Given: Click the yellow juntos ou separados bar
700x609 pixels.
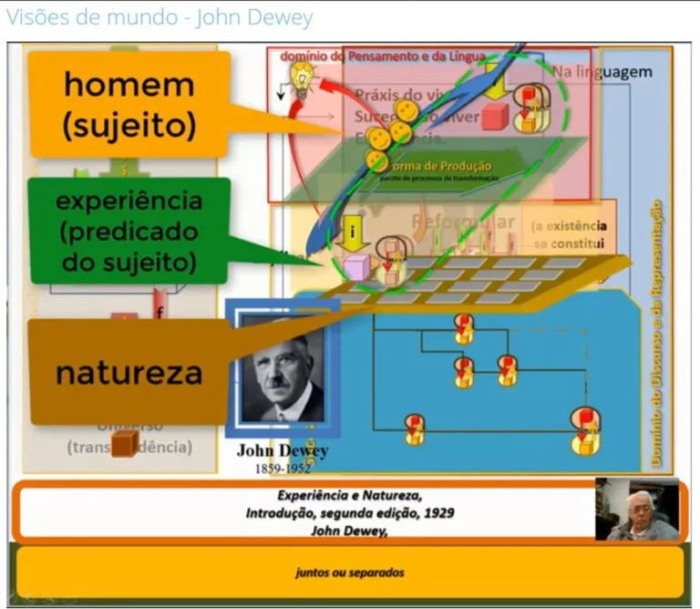Looking at the screenshot, I should tap(350, 572).
